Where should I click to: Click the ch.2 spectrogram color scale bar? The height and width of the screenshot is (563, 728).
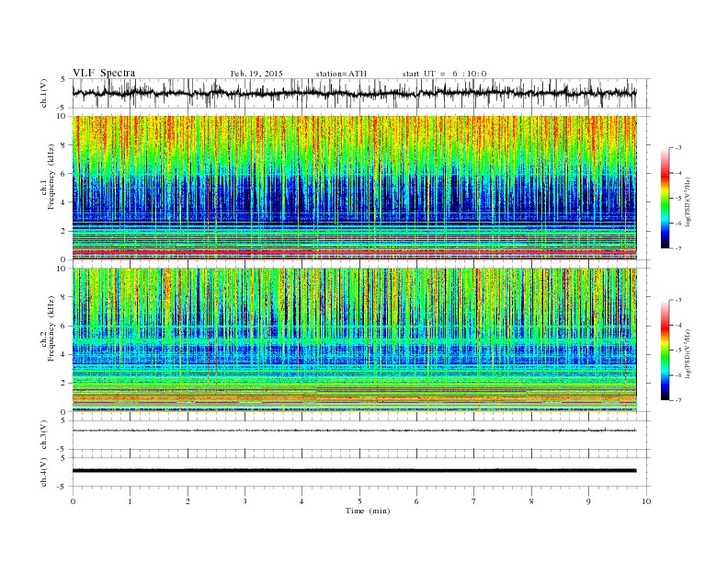point(665,350)
